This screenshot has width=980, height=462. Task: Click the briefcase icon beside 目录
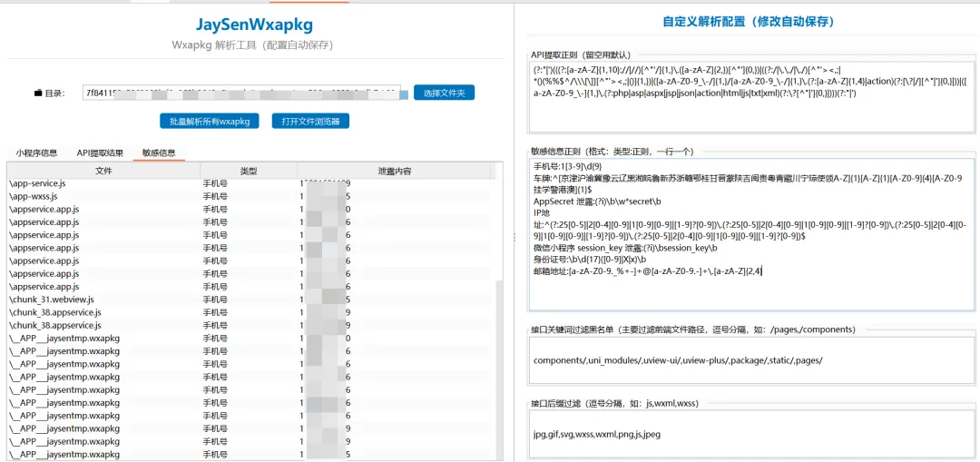click(x=38, y=93)
